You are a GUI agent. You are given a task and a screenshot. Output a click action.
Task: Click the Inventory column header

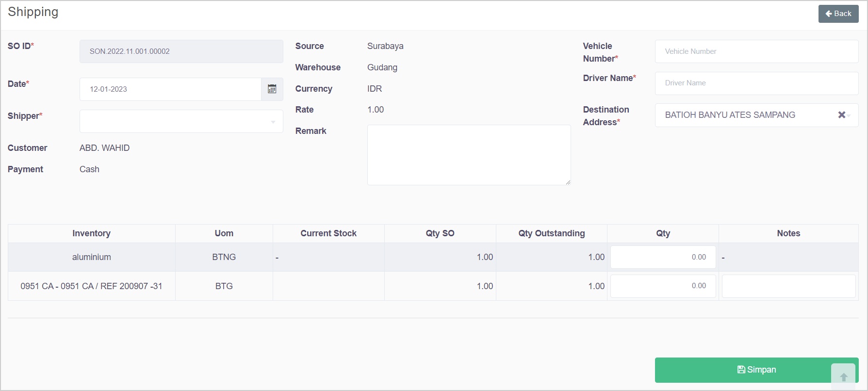click(x=91, y=233)
